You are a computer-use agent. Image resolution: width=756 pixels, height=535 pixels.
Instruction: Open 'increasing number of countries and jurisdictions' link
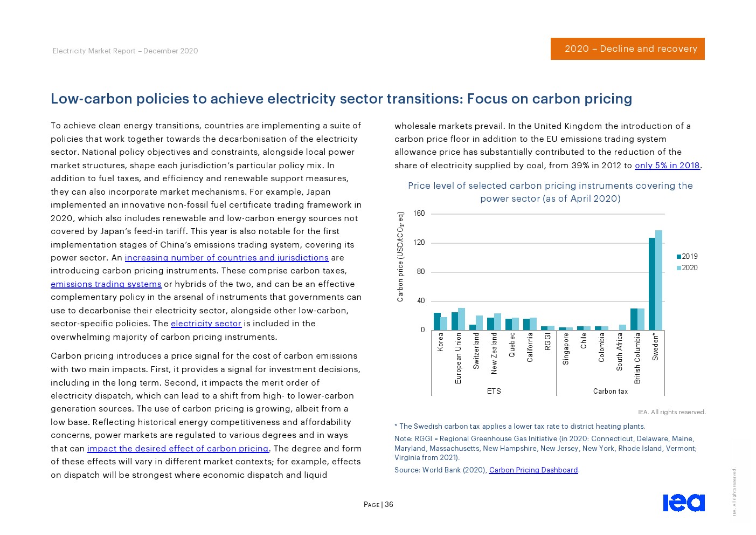click(x=227, y=258)
